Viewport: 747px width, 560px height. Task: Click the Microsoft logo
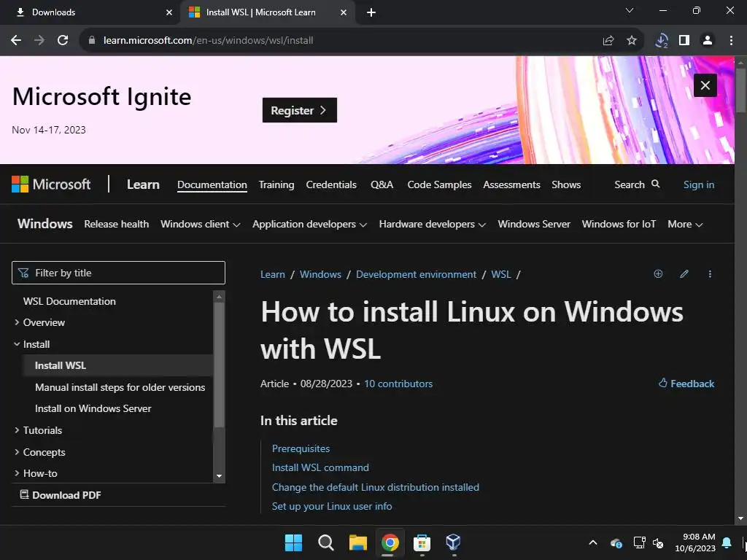pos(51,184)
